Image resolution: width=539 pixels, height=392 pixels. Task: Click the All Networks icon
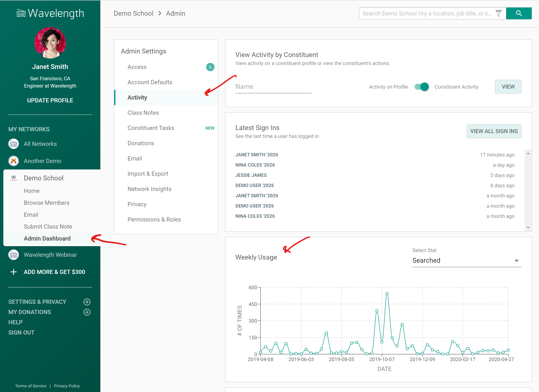click(x=14, y=144)
